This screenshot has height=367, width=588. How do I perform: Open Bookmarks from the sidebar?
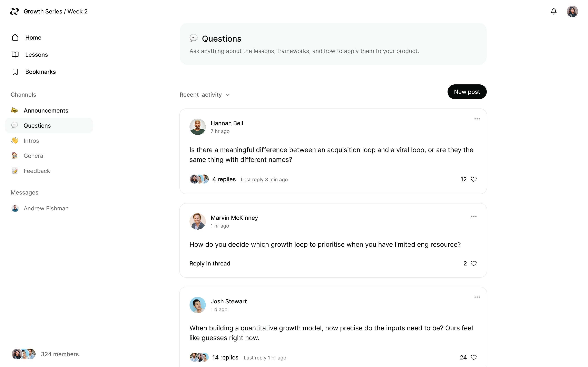pyautogui.click(x=40, y=72)
